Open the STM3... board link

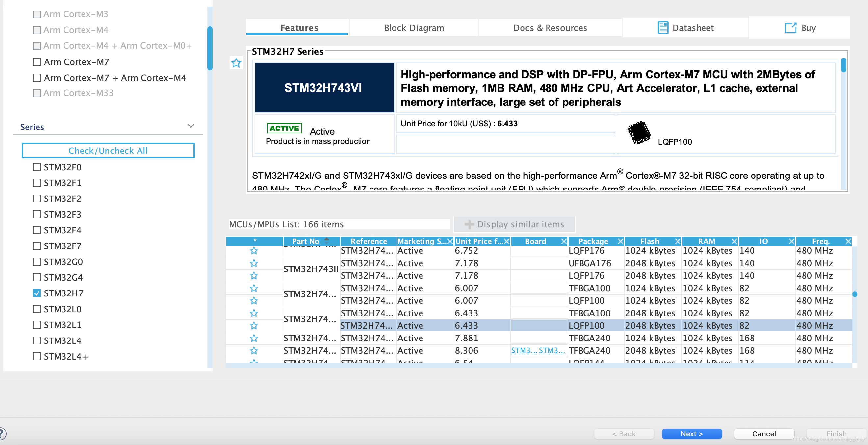pos(524,351)
